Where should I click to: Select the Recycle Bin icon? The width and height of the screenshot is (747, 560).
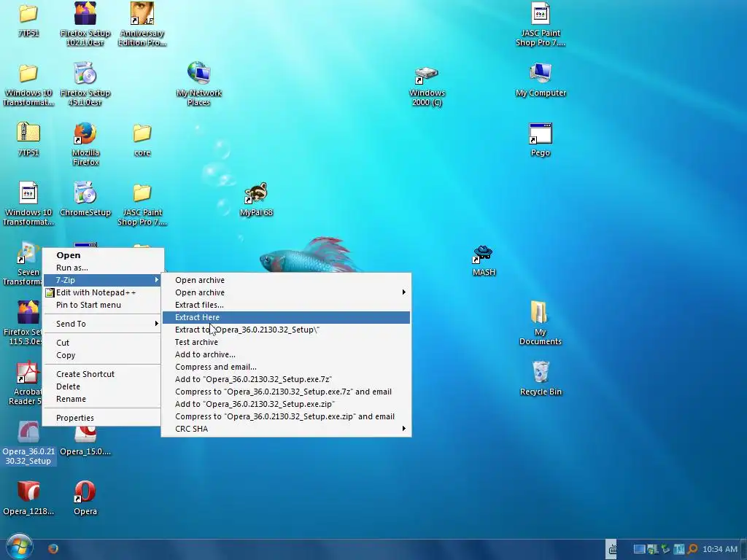[x=541, y=372]
